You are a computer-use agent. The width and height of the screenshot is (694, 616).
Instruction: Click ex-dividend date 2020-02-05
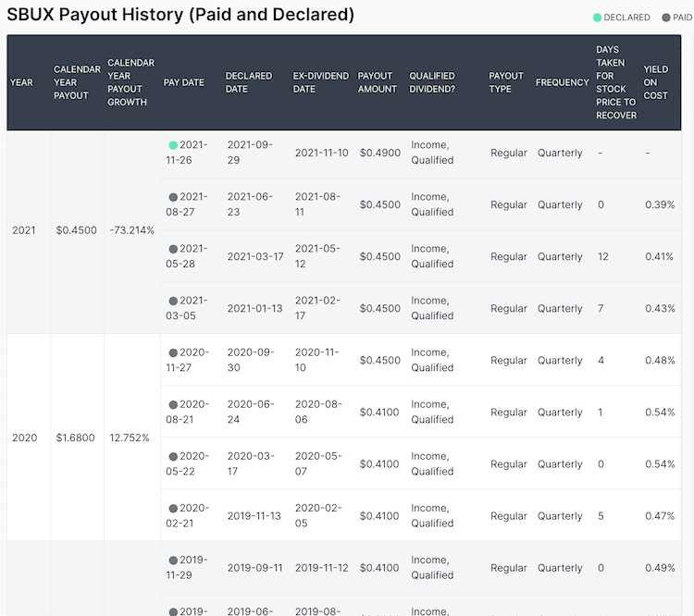pos(318,515)
